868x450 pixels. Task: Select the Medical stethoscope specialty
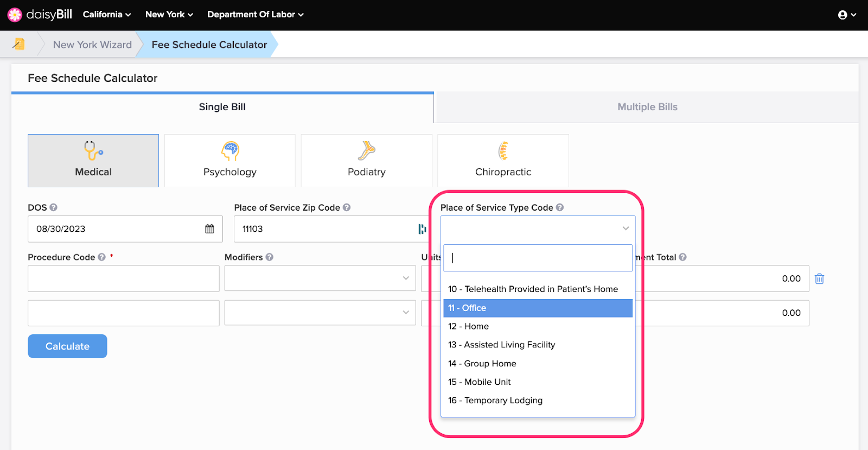tap(93, 161)
